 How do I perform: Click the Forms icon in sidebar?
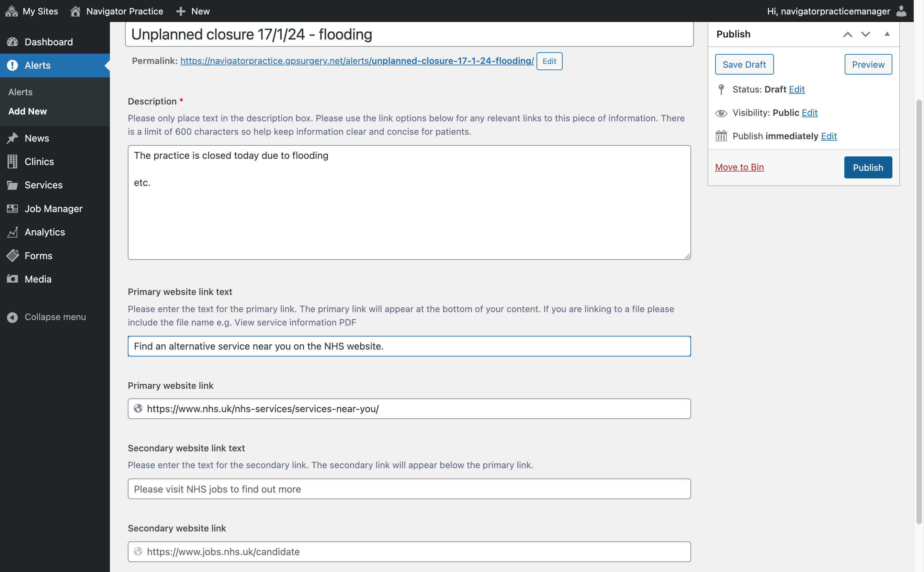[12, 255]
